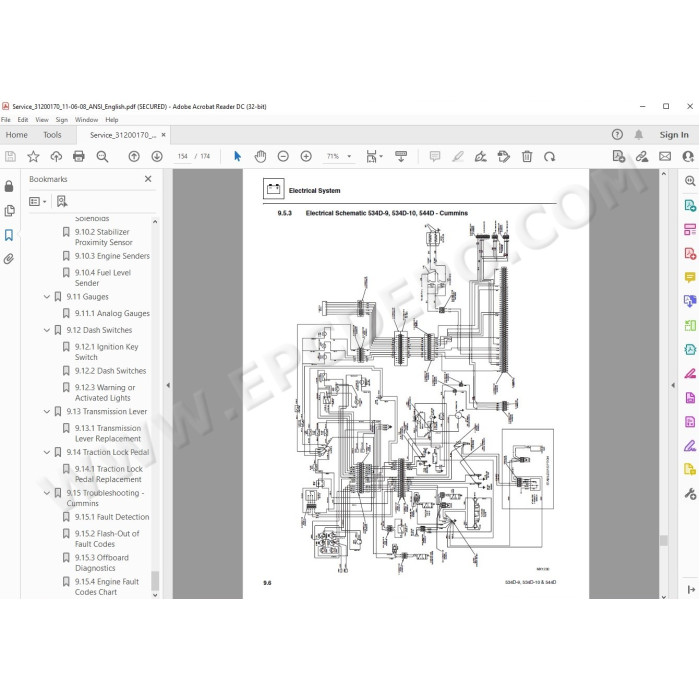Print the document with the printer icon
Viewport: 700px width, 700px height.
(79, 156)
